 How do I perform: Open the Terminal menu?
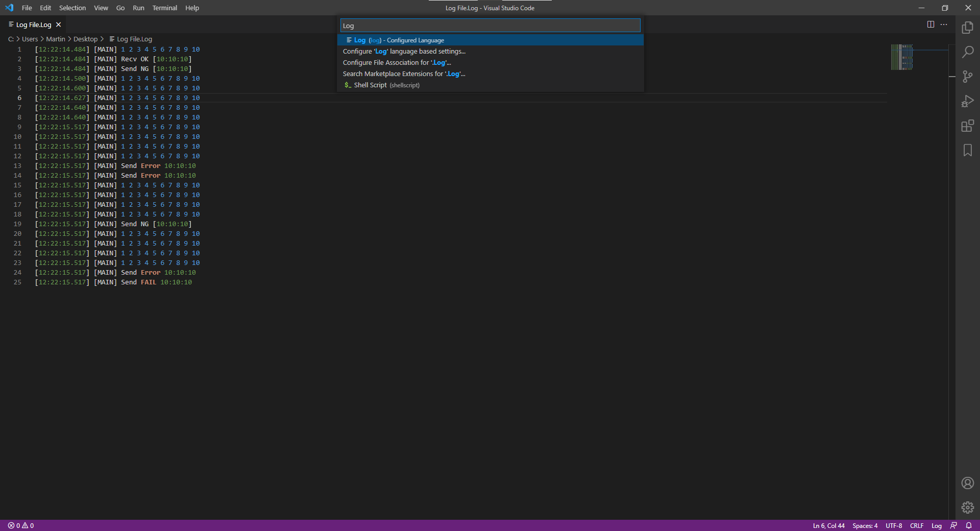[165, 8]
